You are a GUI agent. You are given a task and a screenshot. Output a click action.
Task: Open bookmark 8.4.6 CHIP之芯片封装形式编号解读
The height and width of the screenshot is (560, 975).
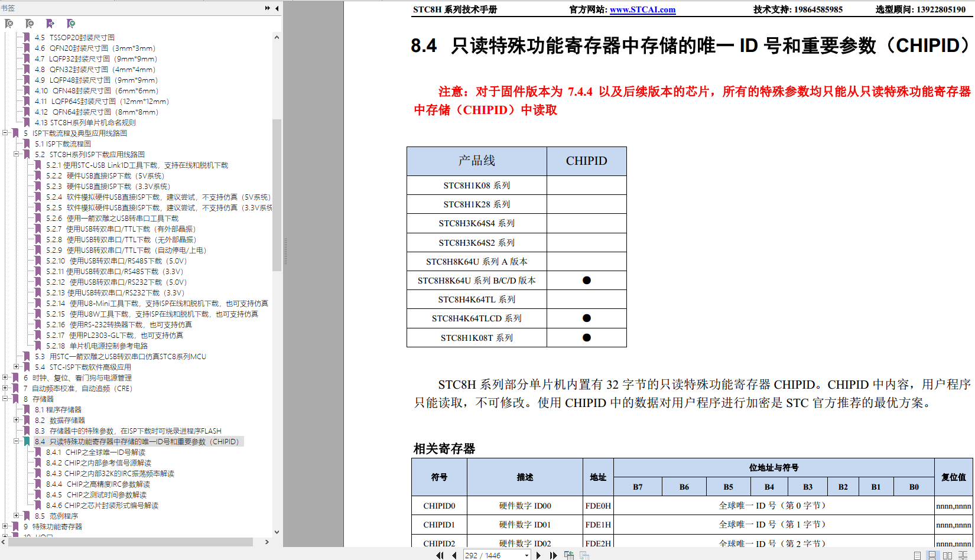click(x=102, y=506)
